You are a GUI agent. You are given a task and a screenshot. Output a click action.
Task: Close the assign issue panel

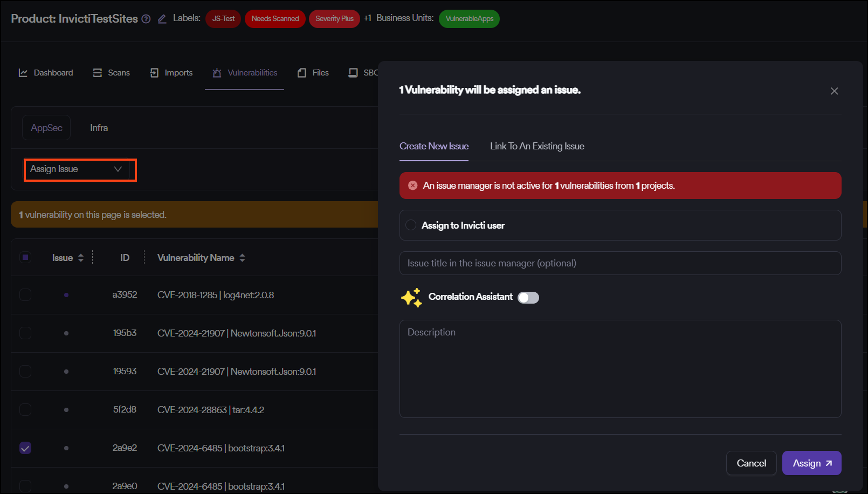[834, 91]
